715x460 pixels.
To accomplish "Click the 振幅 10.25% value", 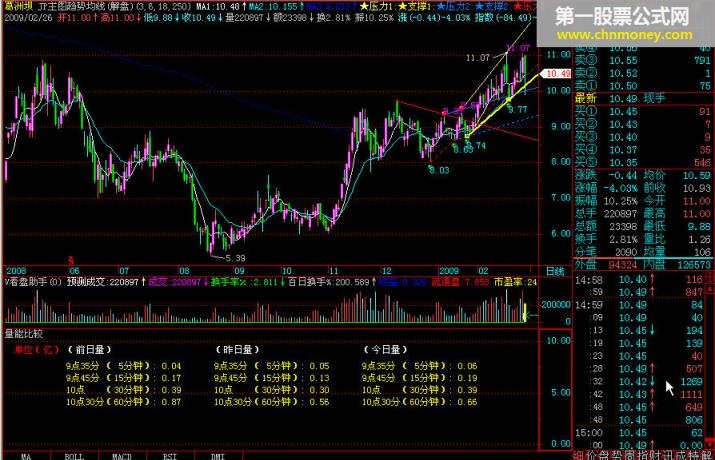I will [620, 201].
